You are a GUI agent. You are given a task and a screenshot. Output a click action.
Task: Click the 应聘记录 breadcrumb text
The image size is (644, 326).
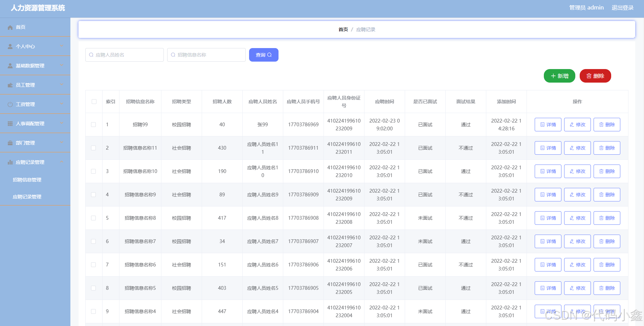pyautogui.click(x=366, y=30)
